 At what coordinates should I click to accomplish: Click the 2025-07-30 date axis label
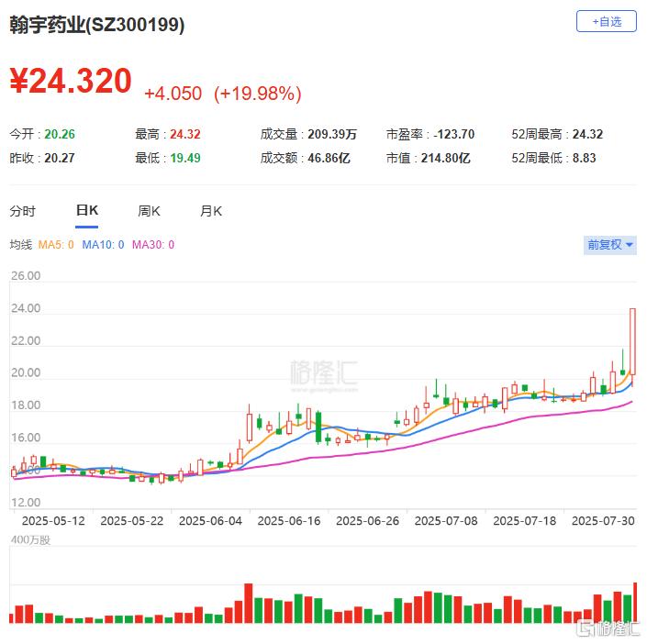pos(603,521)
